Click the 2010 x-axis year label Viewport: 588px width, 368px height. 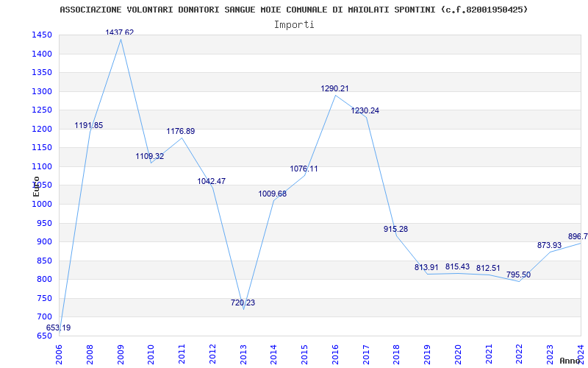[x=151, y=355]
